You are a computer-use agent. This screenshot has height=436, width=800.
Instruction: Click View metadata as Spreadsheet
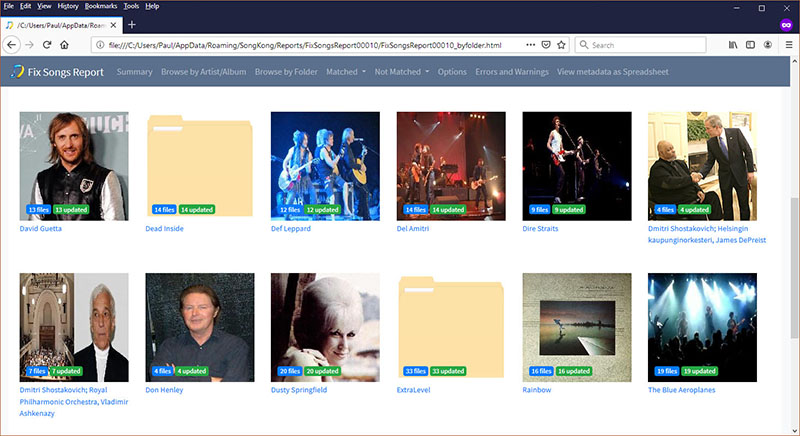click(x=613, y=72)
